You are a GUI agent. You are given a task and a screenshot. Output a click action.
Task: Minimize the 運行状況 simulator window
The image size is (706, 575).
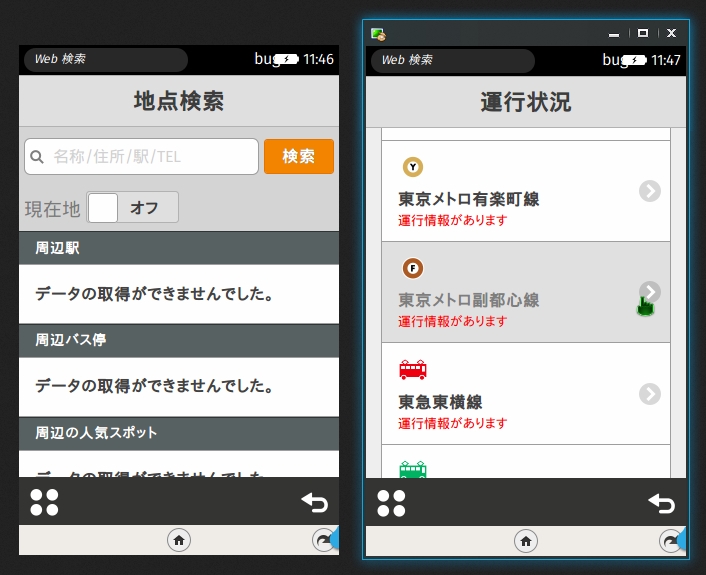(x=614, y=33)
